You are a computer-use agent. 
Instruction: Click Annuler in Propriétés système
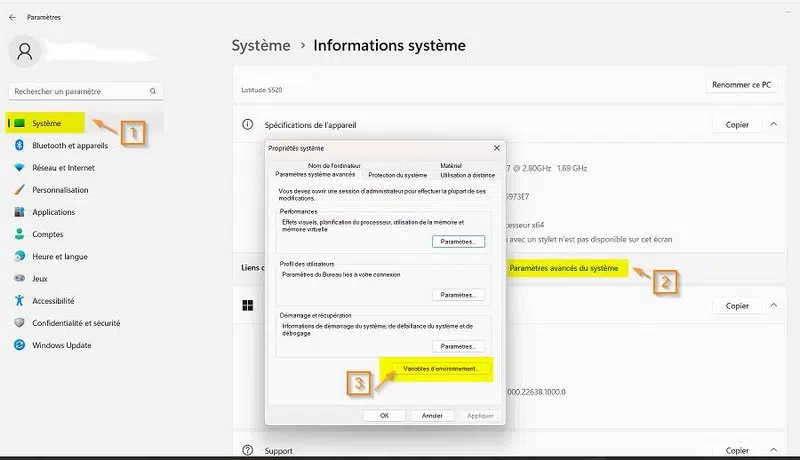(x=432, y=416)
